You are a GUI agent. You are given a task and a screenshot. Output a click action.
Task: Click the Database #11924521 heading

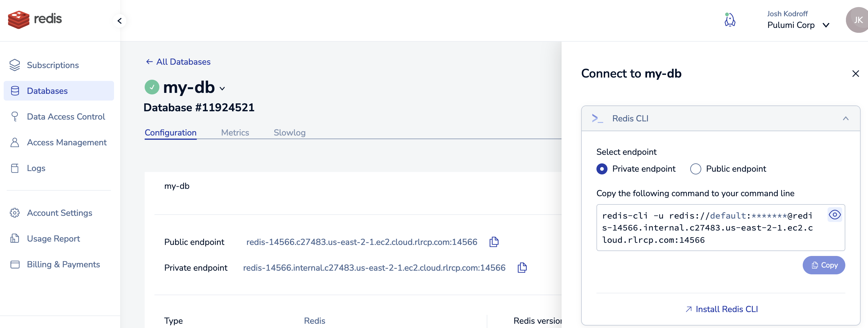[199, 107]
